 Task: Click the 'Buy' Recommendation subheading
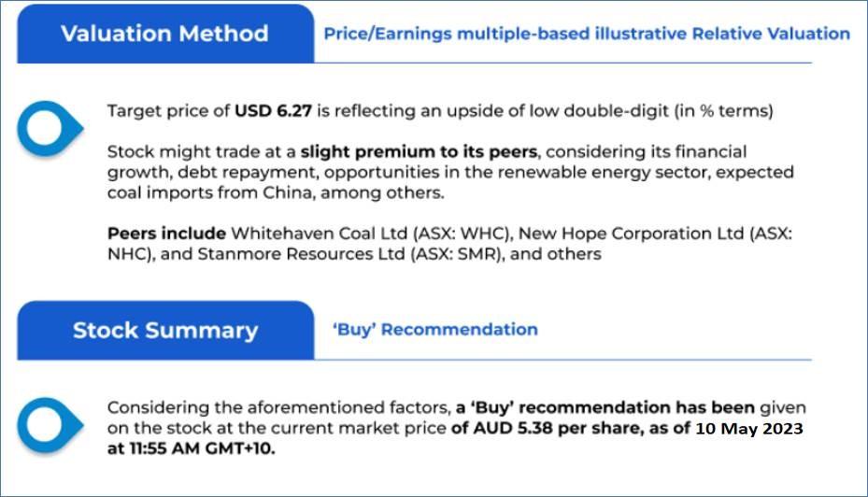coord(434,330)
